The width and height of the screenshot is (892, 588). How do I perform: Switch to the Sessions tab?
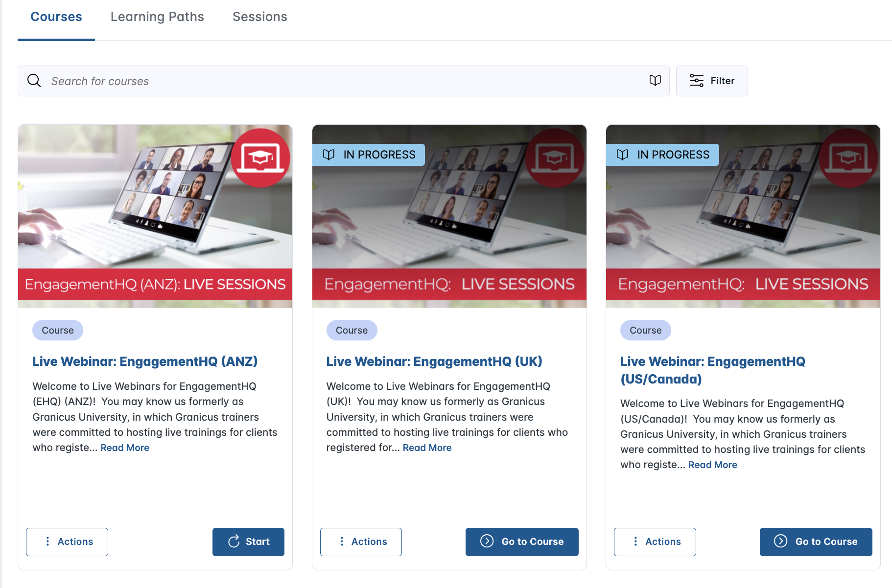coord(259,16)
